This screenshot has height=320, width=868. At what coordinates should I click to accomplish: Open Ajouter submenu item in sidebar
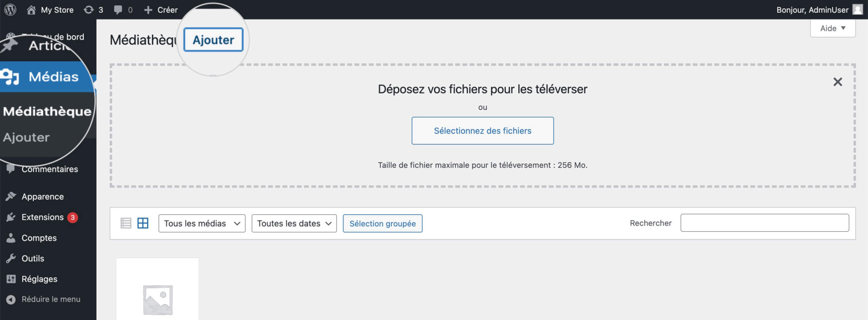click(26, 137)
